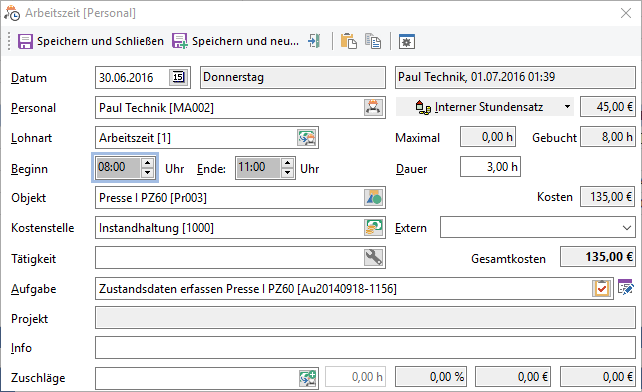Click the Zuschläge 0,00 h field
This screenshot has height=392, width=642.
click(355, 377)
